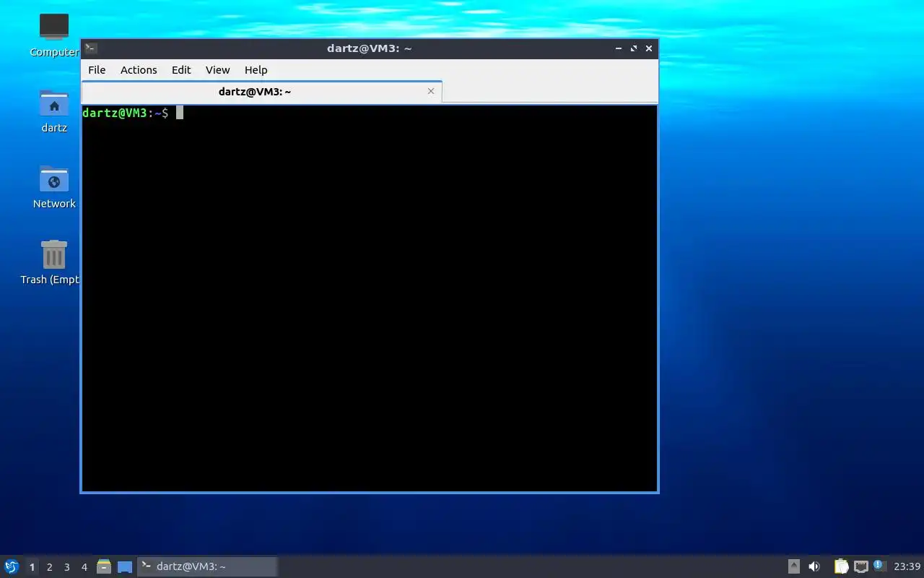
Task: Minimize the terminal window
Action: tap(619, 48)
